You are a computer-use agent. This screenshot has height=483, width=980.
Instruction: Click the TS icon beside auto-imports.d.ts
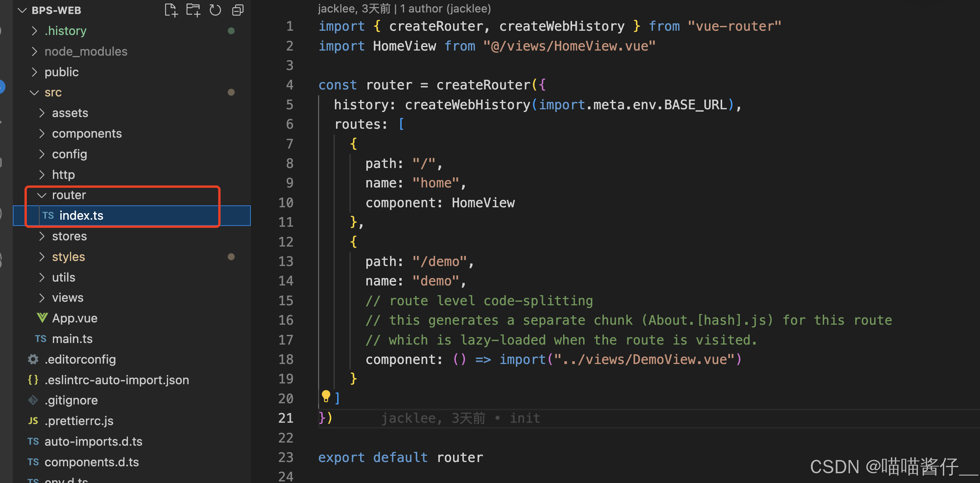[33, 441]
